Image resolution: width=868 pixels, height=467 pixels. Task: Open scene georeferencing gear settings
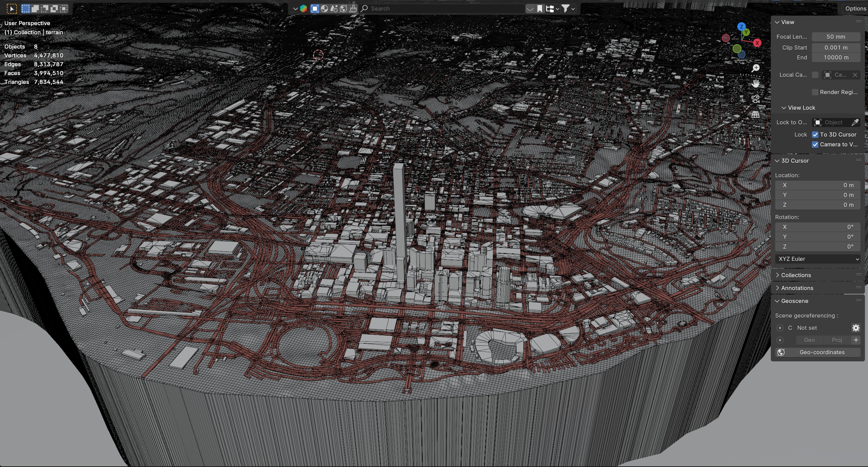point(856,328)
